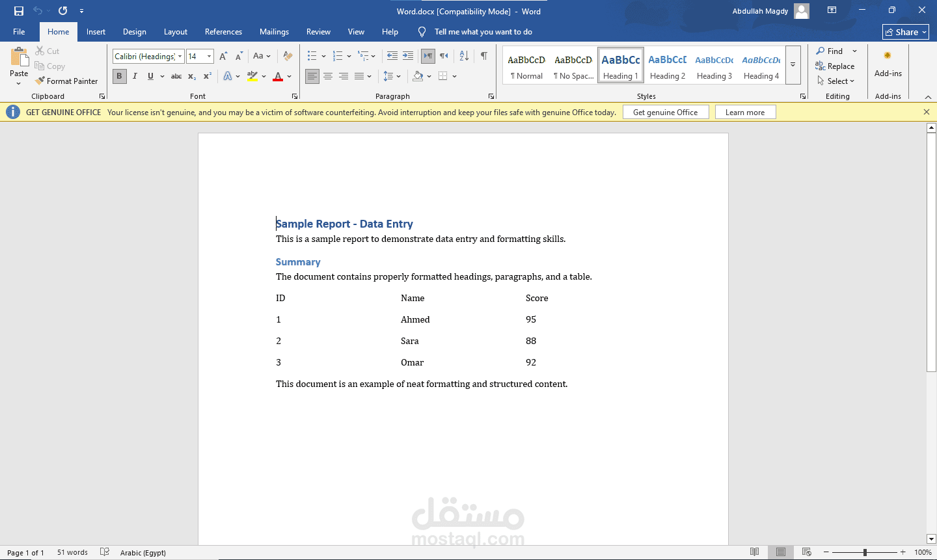Toggle Left-to-Right text direction
This screenshot has width=937, height=560.
[428, 57]
